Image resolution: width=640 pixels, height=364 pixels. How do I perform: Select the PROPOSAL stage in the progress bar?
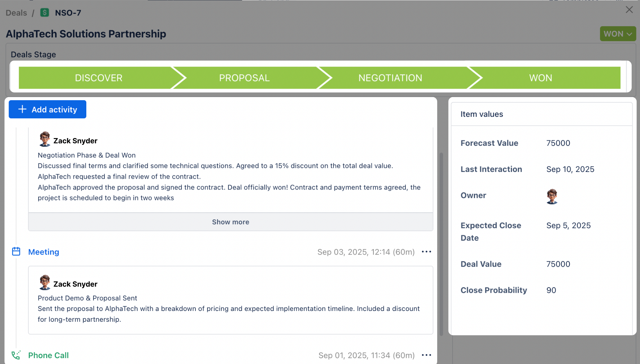pyautogui.click(x=244, y=77)
